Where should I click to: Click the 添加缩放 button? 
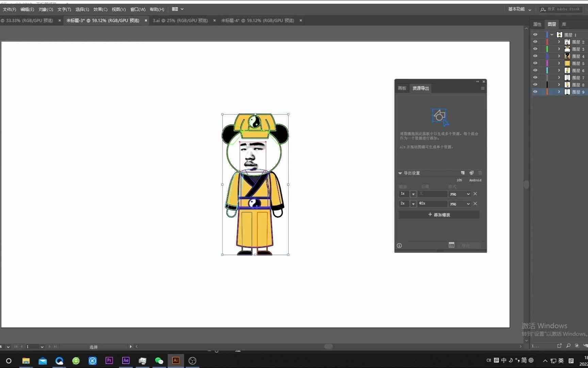pyautogui.click(x=439, y=215)
